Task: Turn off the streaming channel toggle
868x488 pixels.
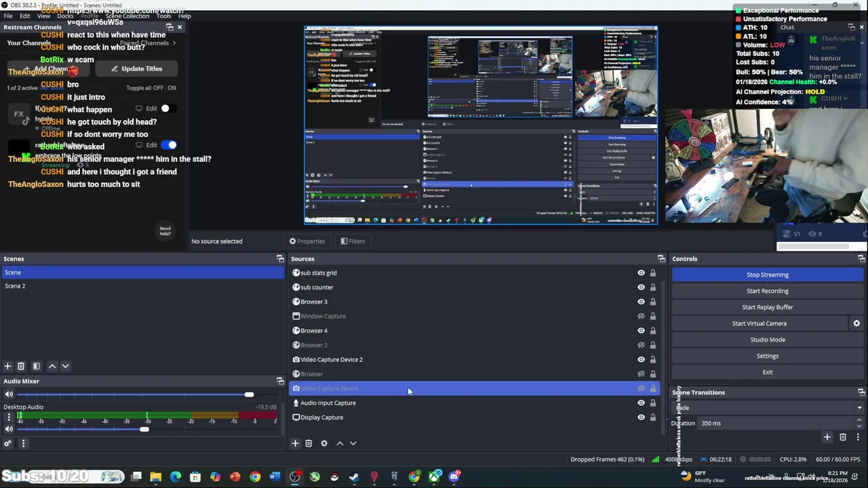Action: tap(170, 145)
